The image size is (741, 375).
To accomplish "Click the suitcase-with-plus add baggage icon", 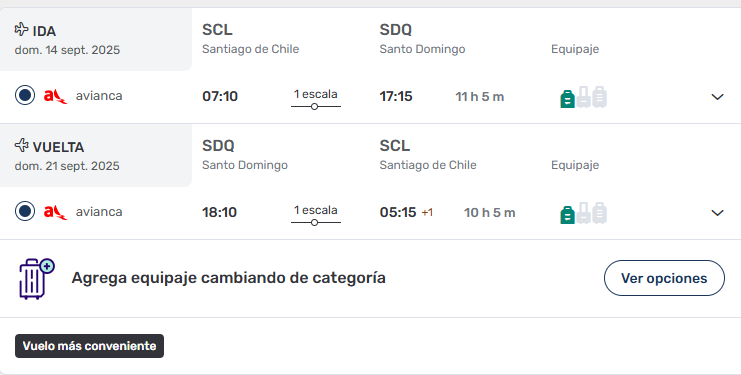I will [x=36, y=279].
